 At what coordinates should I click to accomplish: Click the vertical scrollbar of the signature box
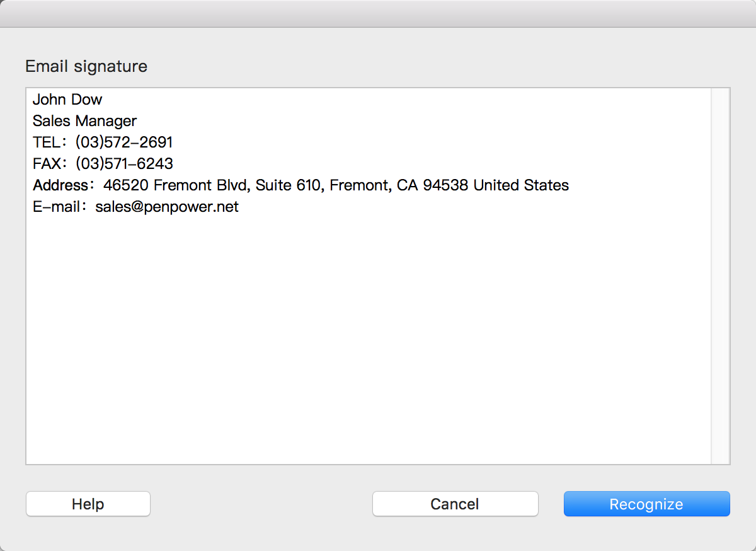click(719, 276)
